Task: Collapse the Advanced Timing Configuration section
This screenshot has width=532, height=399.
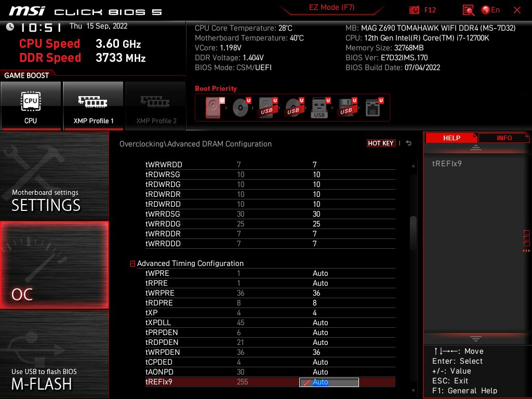Action: (x=132, y=263)
